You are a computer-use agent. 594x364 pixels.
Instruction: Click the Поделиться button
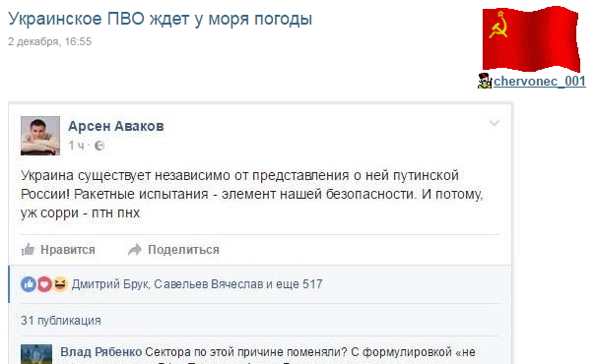pos(173,250)
